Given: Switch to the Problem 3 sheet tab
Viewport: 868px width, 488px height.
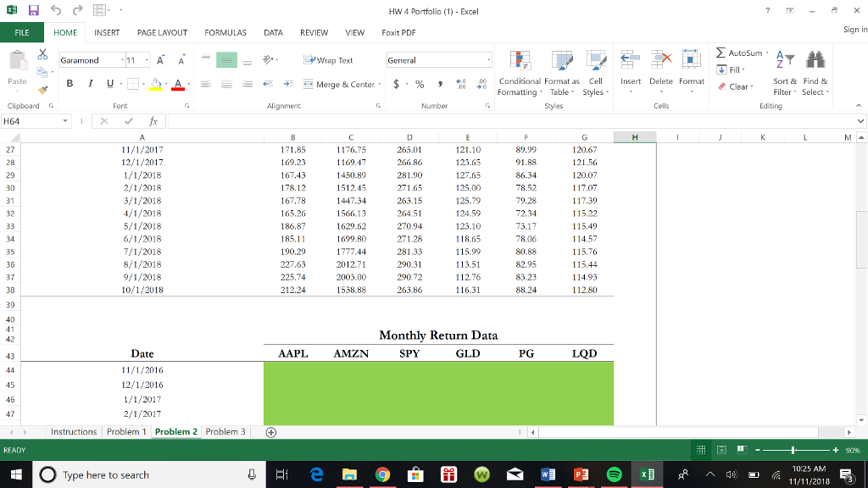Looking at the screenshot, I should (x=224, y=431).
